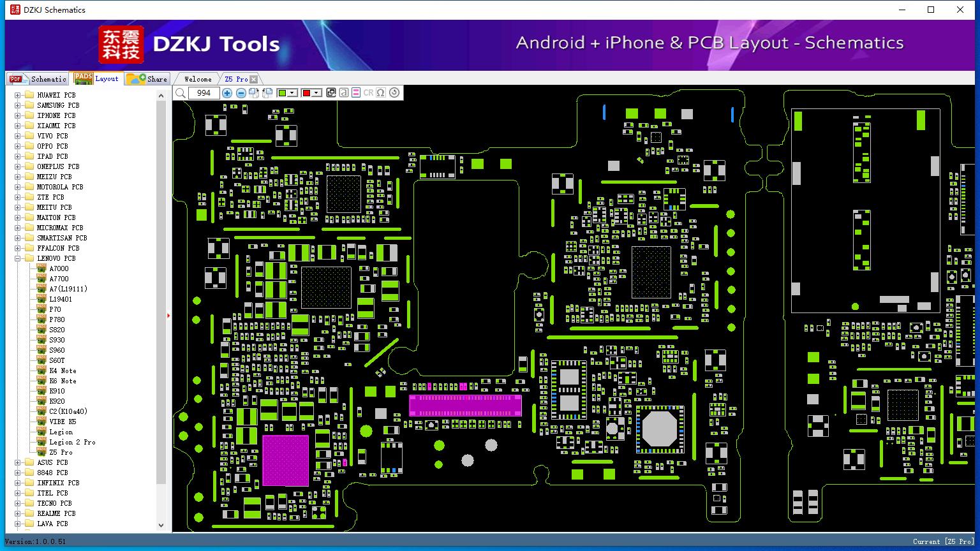Switch to the Schematic tab
980x551 pixels.
click(38, 79)
